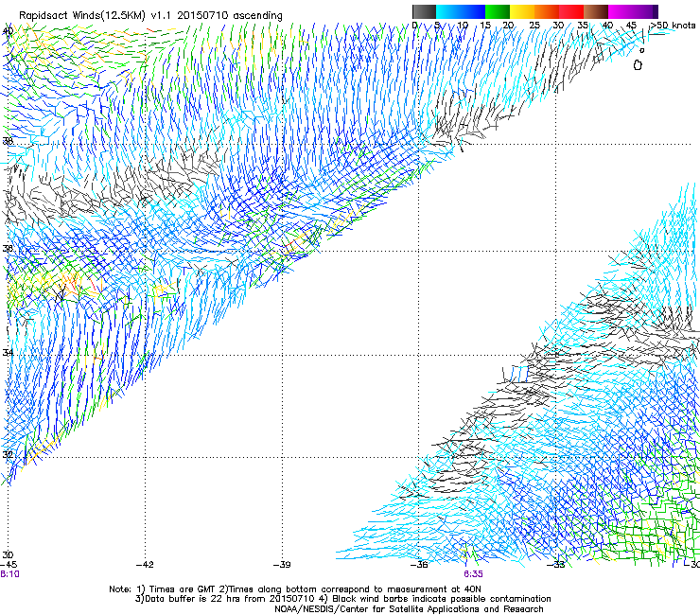Click latitude label 34 on left axis
The width and height of the screenshot is (700, 615).
click(8, 352)
